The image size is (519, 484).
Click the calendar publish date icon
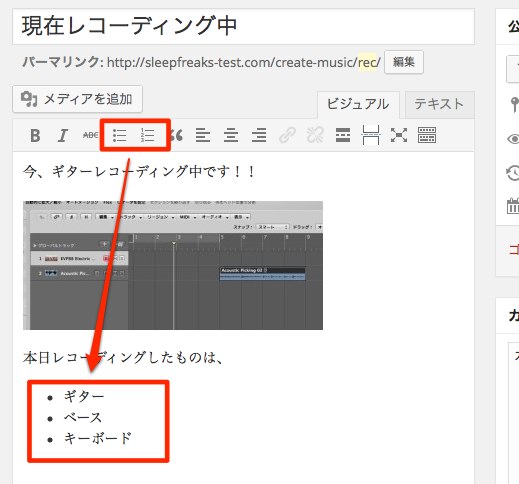pos(513,206)
